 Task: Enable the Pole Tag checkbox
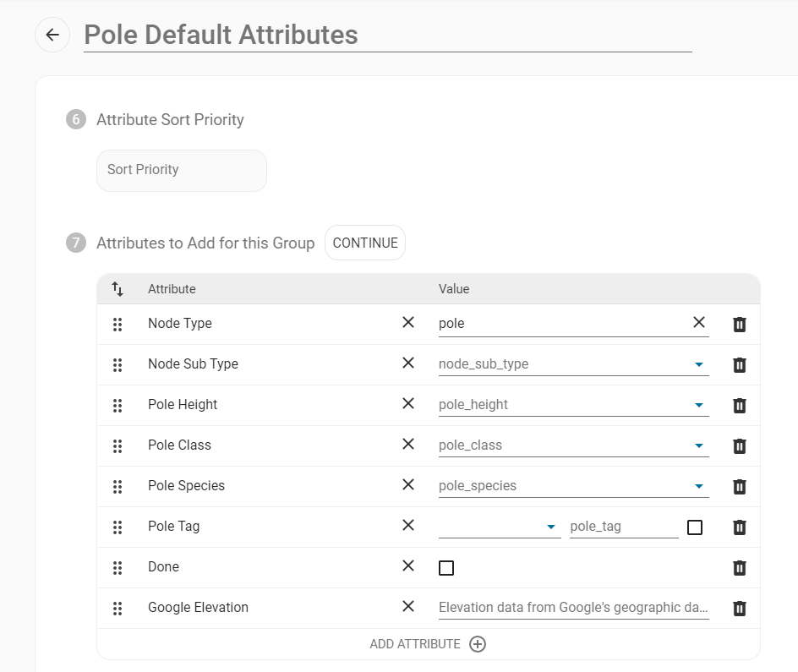[695, 527]
